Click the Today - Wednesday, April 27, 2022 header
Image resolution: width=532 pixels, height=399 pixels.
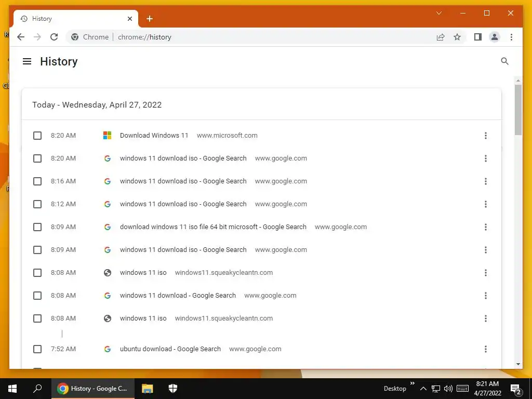tap(97, 105)
